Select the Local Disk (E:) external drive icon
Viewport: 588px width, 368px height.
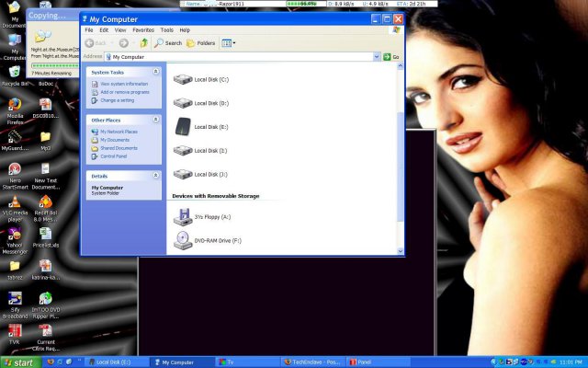coord(183,127)
